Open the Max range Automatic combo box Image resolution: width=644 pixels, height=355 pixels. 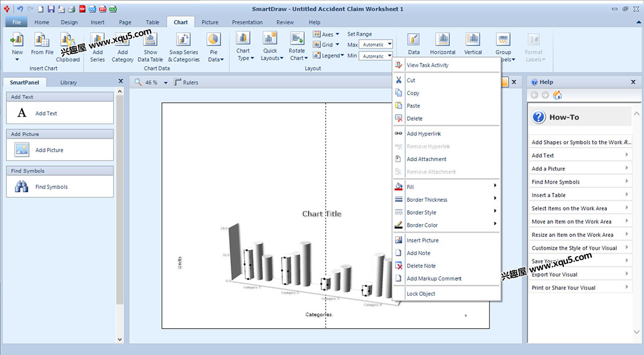[x=376, y=45]
